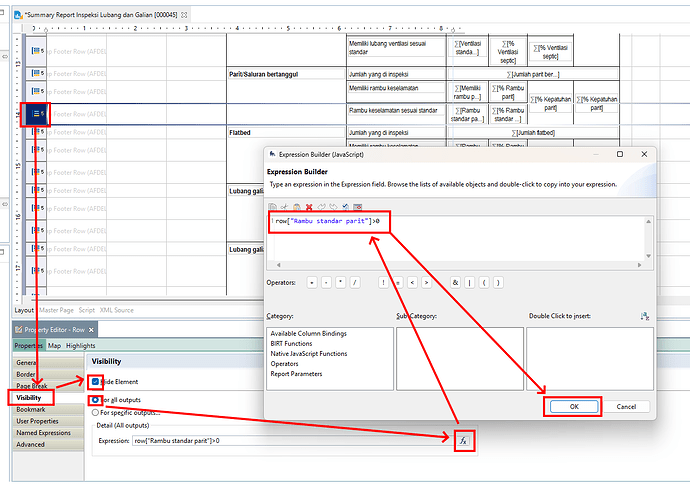Viewport: 690px width, 495px height.
Task: Open expression builder with the fx button
Action: (x=463, y=439)
